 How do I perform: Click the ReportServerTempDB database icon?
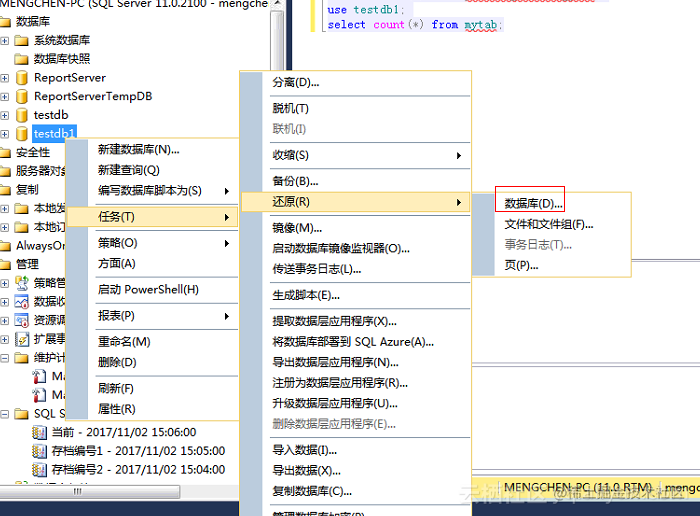22,96
